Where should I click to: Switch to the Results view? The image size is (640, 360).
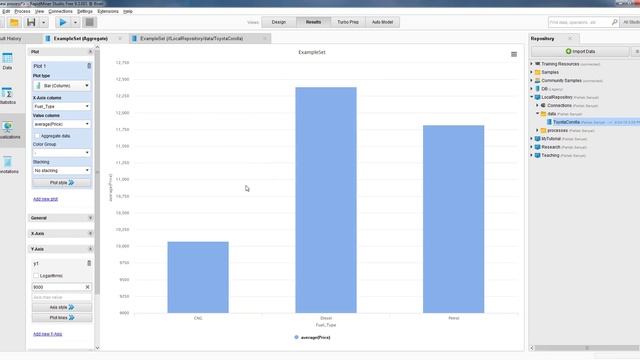[x=313, y=22]
